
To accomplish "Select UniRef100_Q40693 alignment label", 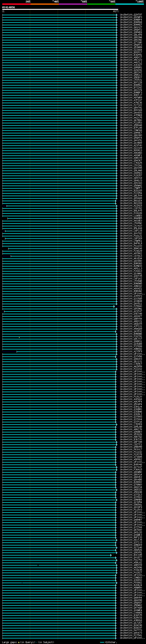I will tap(131, 113).
